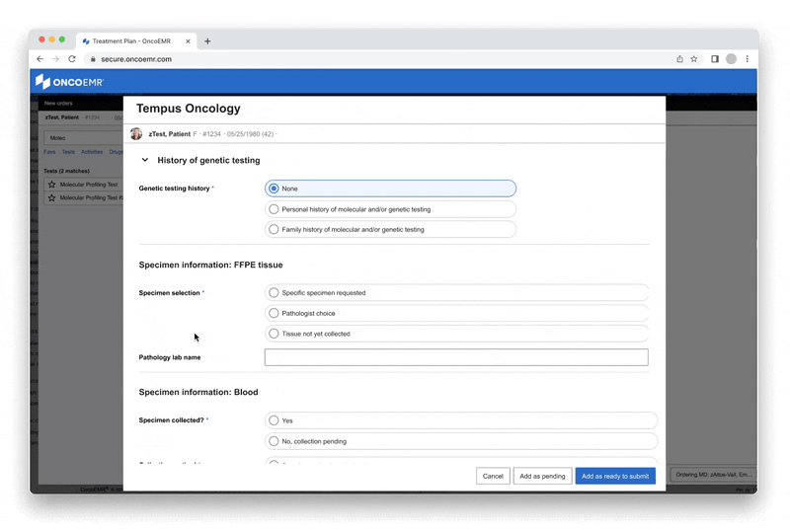Choose Pathologist choice option

456,313
